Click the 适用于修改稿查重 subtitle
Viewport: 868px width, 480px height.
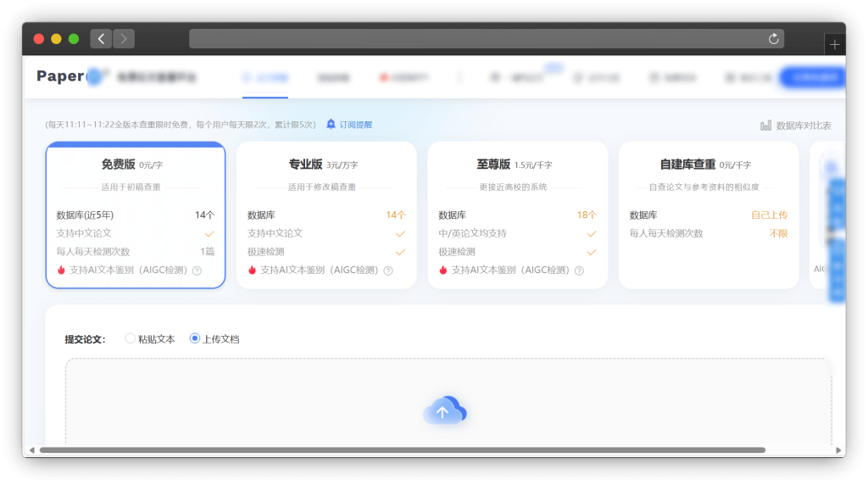(321, 187)
